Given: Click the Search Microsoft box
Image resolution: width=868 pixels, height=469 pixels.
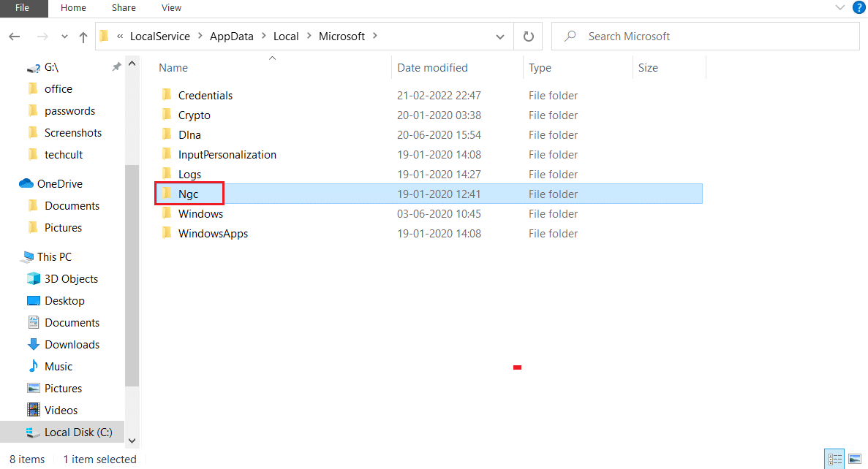Looking at the screenshot, I should click(705, 37).
